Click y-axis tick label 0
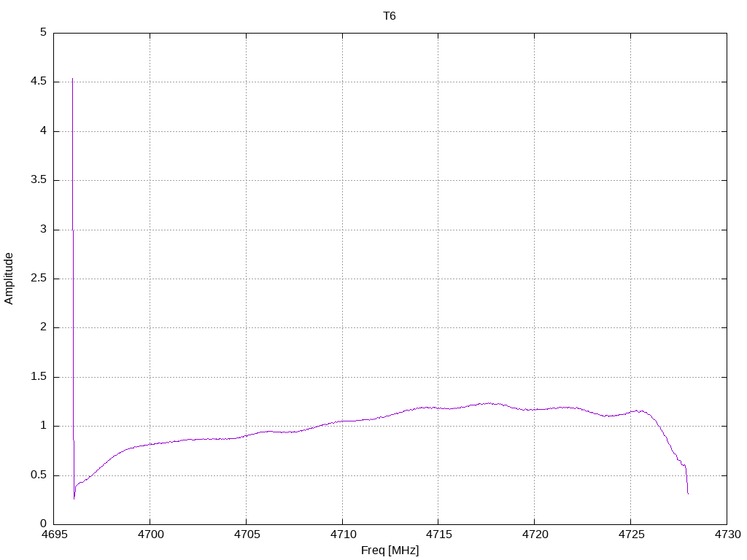The image size is (747, 560). [43, 524]
